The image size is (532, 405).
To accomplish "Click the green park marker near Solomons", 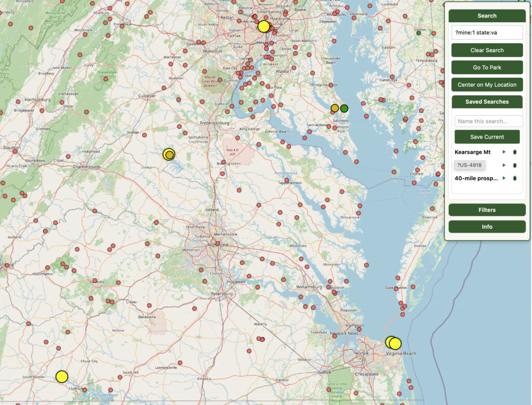I will [x=344, y=109].
